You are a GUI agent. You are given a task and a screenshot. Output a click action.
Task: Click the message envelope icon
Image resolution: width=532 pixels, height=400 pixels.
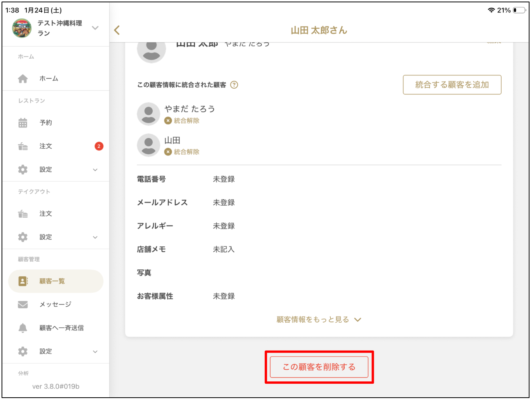(23, 304)
